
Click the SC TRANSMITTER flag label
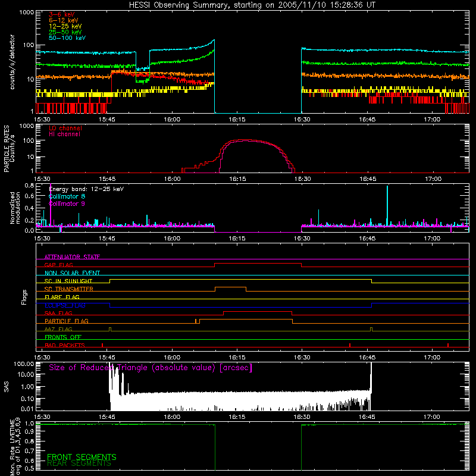tap(68, 289)
